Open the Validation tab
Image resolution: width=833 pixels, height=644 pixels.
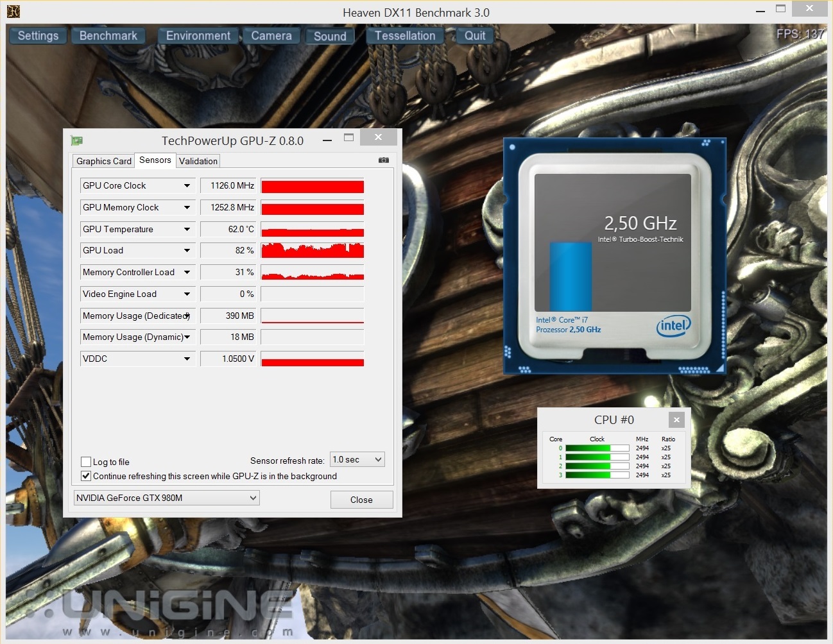tap(198, 161)
